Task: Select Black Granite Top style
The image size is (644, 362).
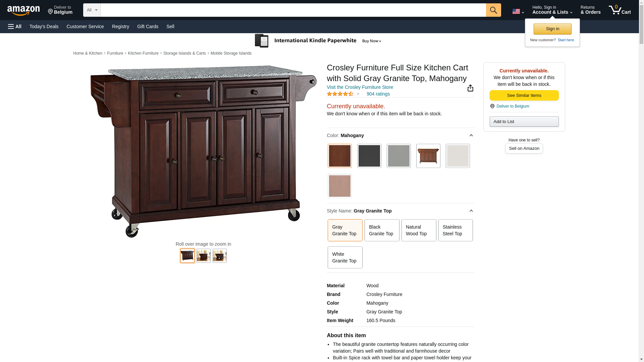Action: click(382, 230)
